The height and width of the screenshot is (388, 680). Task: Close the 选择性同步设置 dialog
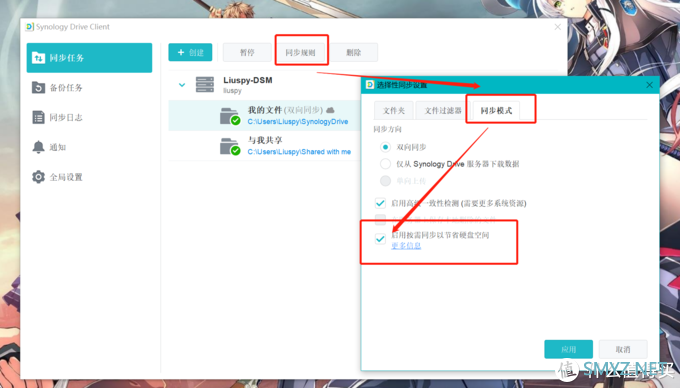(649, 85)
